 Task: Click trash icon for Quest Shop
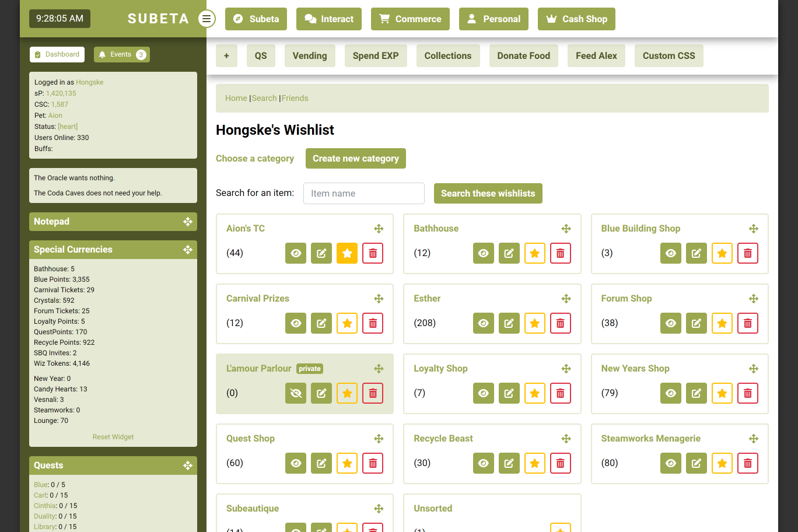(x=373, y=463)
